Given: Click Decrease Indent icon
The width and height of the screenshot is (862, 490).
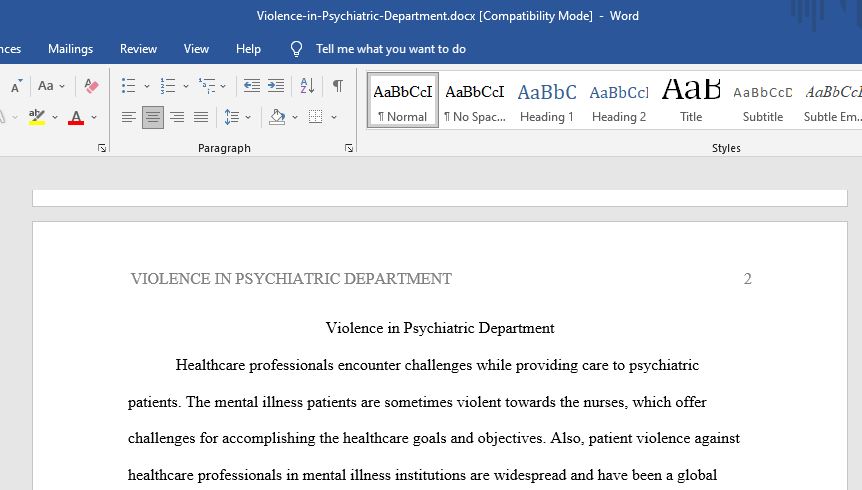Looking at the screenshot, I should (x=252, y=86).
